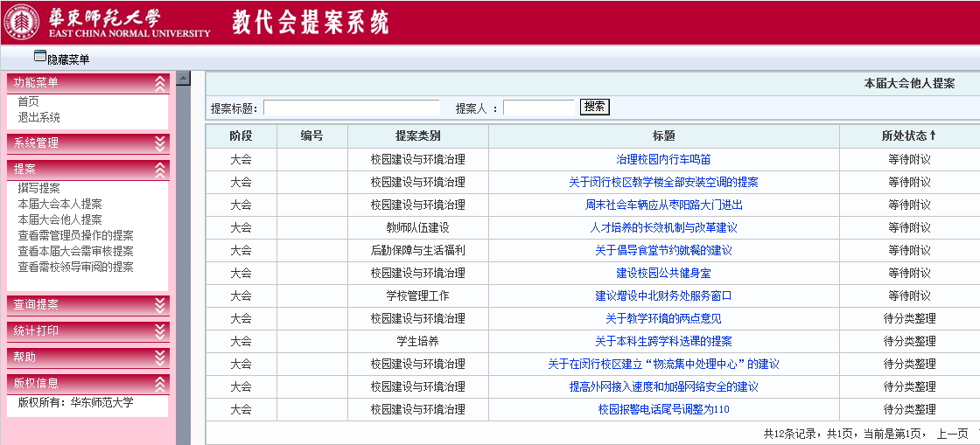The image size is (980, 445).
Task: Open proposal 人才培养的长效机制与改革建议
Action: click(x=663, y=228)
